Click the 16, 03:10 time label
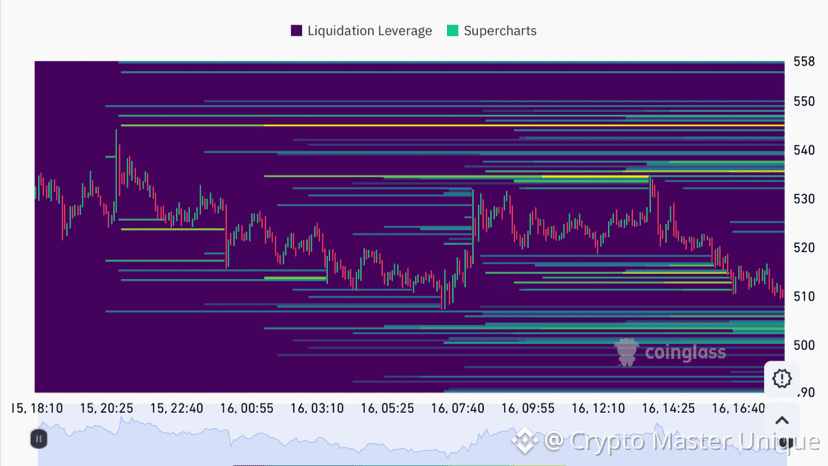This screenshot has width=828, height=466. pos(317,408)
